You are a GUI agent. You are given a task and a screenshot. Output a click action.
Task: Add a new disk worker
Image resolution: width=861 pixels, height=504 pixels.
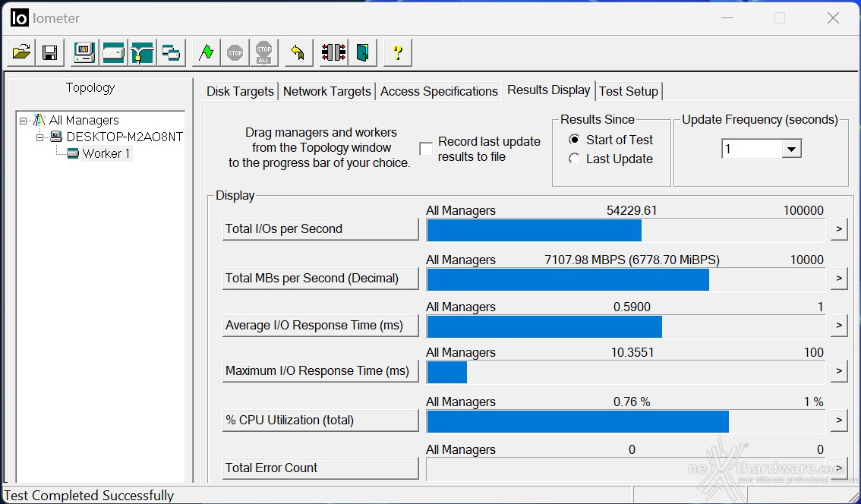pos(113,52)
